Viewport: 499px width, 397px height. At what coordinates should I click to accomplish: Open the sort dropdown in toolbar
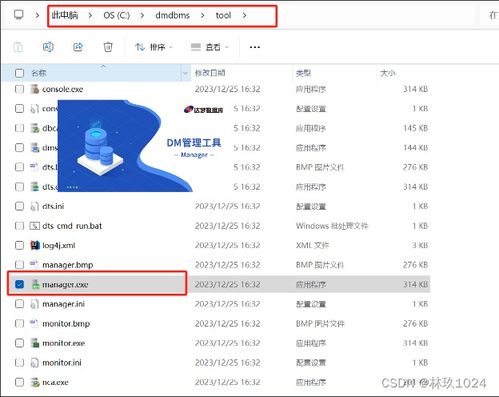click(x=154, y=47)
